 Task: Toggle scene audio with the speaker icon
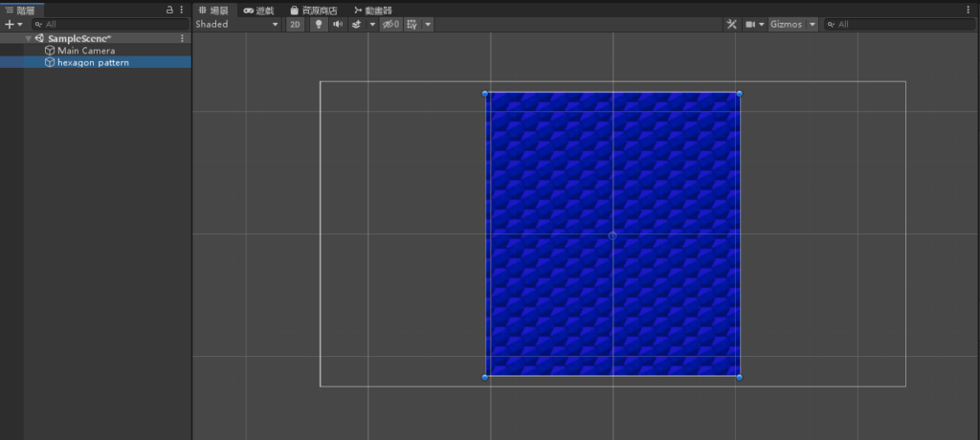point(338,24)
